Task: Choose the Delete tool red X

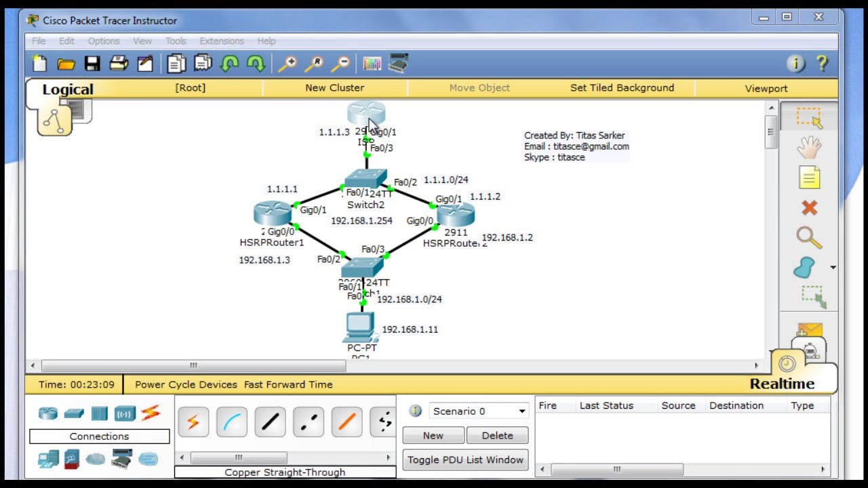Action: pyautogui.click(x=809, y=207)
